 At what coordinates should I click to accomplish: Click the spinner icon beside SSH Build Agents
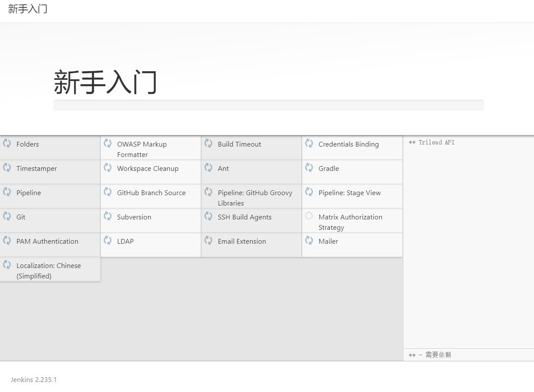click(208, 216)
